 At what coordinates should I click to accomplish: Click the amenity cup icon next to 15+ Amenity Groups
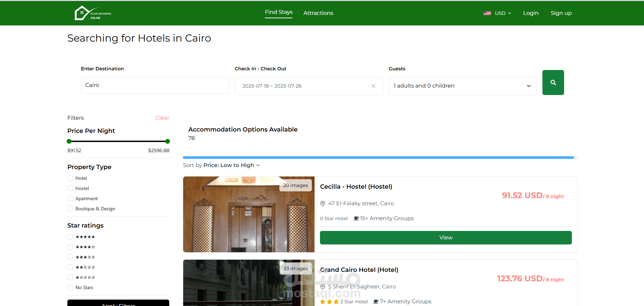click(356, 218)
